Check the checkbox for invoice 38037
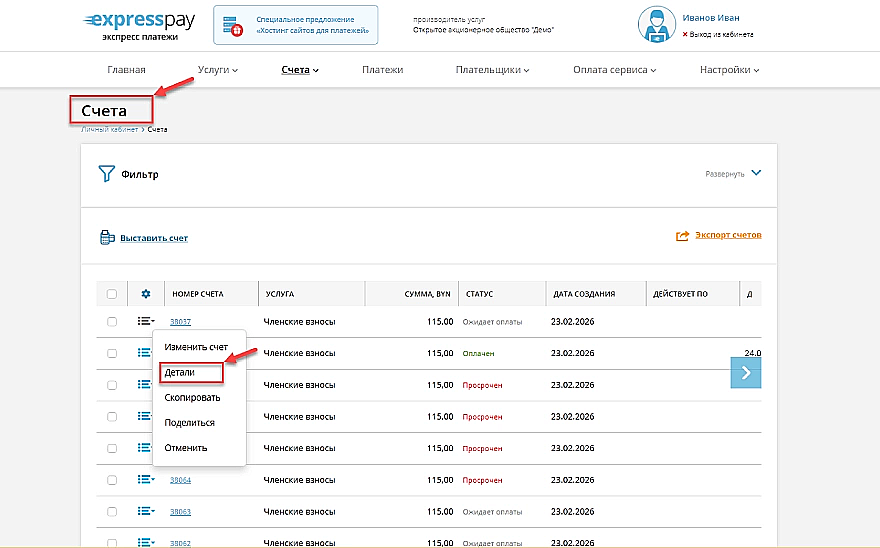880x548 pixels. [x=112, y=322]
